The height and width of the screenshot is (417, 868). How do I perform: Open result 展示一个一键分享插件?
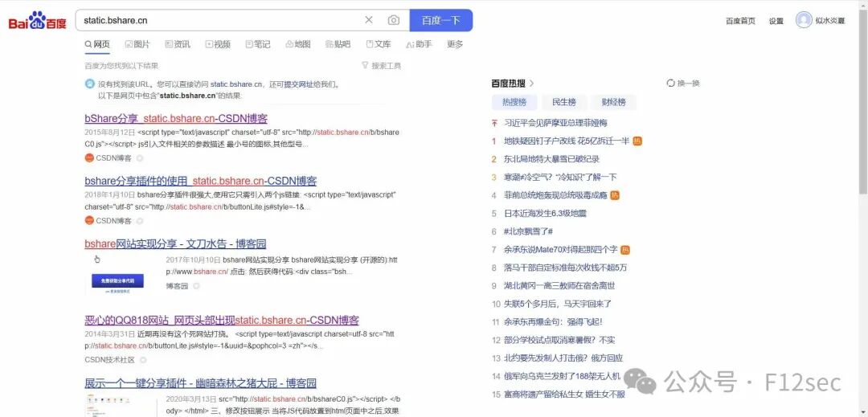click(x=200, y=383)
